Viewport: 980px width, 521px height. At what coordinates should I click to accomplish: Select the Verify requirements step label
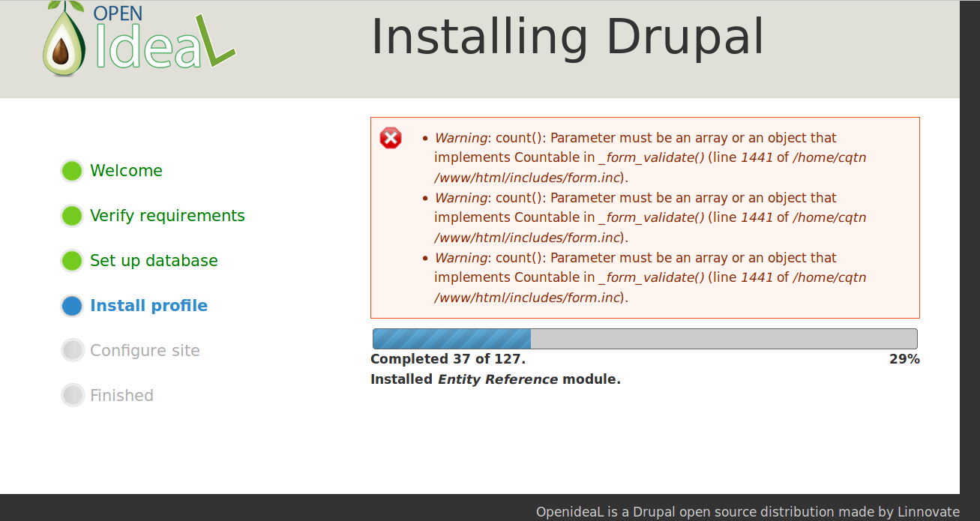tap(167, 216)
